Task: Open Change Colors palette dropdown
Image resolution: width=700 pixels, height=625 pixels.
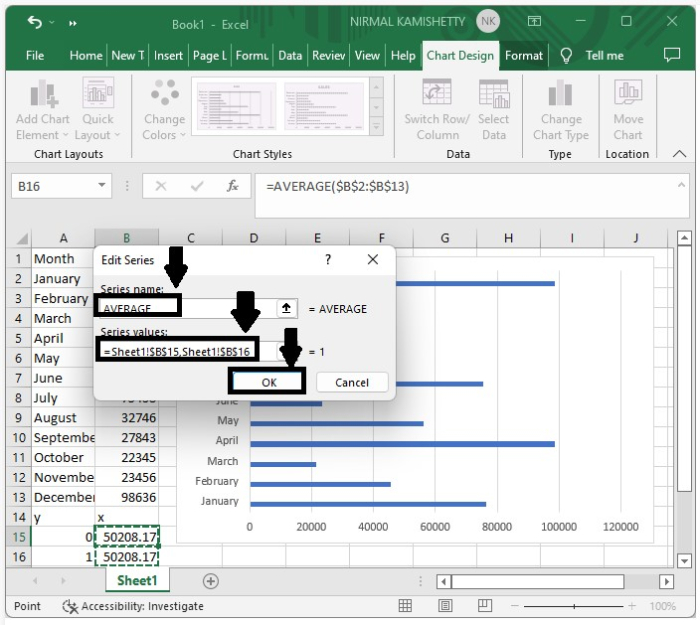Action: click(x=164, y=110)
